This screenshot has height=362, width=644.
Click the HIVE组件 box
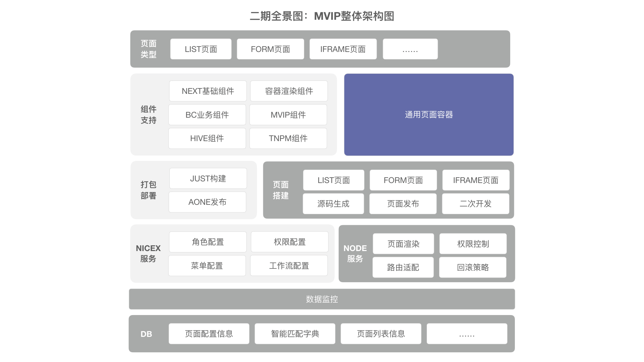207,138
